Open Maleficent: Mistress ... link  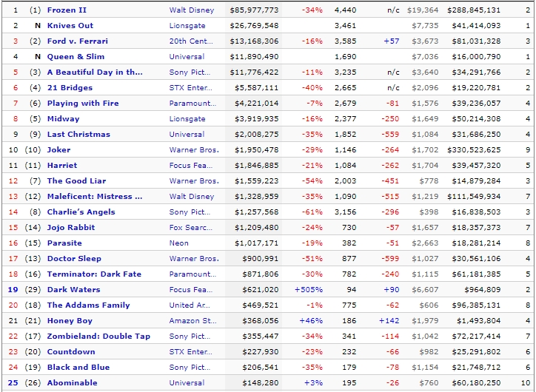[95, 196]
